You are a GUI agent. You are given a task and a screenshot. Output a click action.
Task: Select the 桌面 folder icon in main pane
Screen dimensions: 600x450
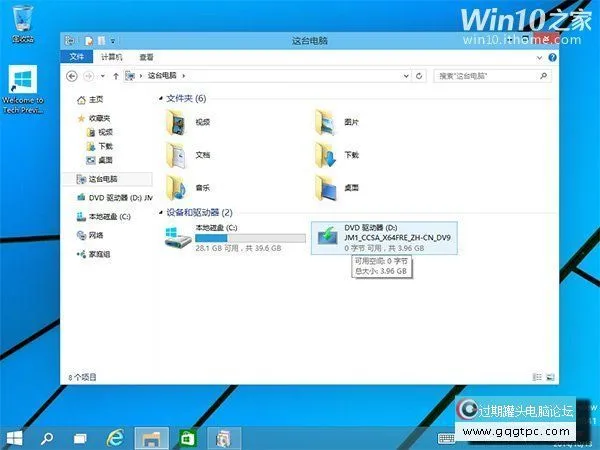[326, 188]
